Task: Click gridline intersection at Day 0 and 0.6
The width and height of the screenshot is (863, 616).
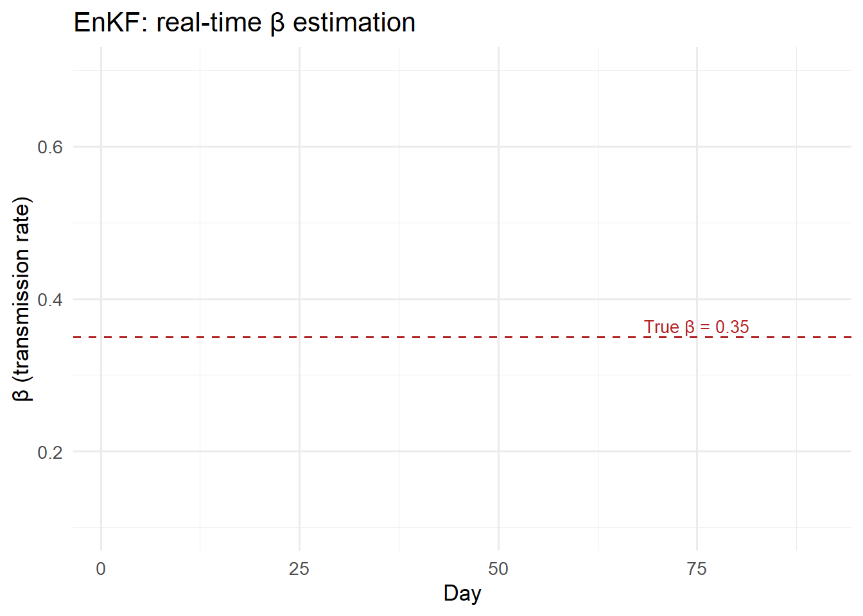Action: click(x=101, y=146)
